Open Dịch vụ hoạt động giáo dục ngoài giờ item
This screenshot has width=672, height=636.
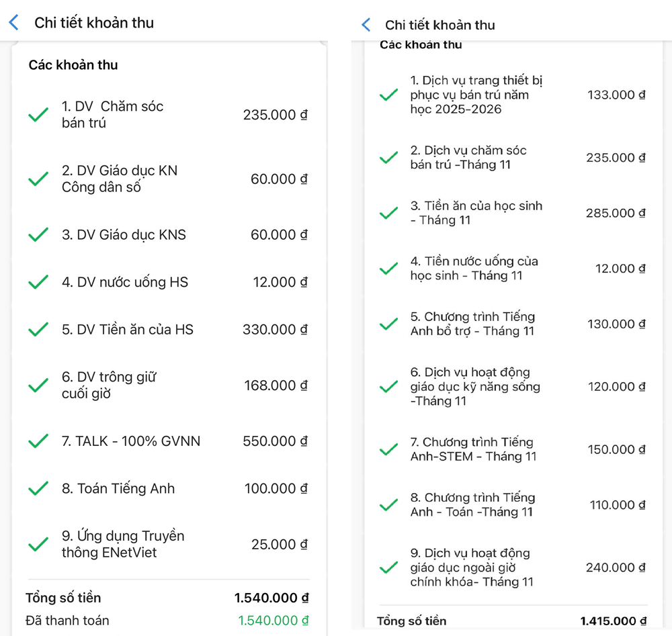(x=471, y=567)
